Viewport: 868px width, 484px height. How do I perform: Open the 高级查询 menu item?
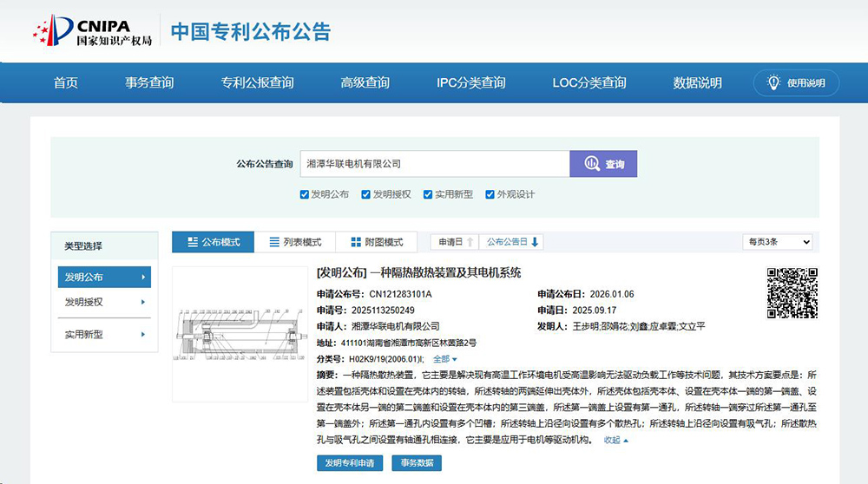click(x=365, y=83)
